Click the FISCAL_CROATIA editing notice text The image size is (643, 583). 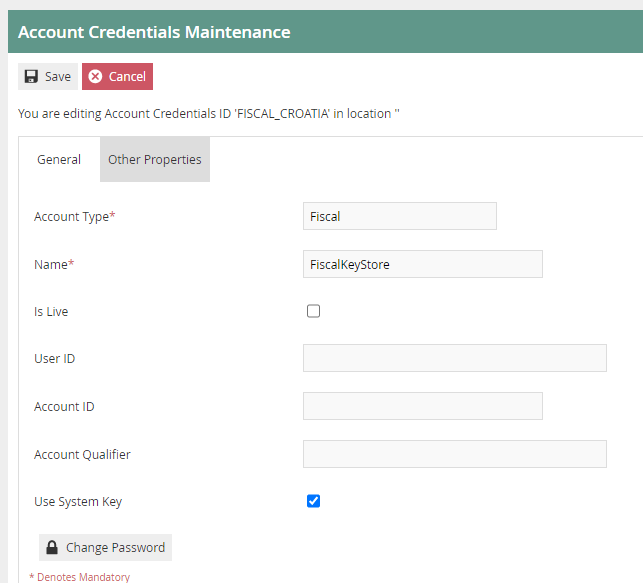pos(208,114)
